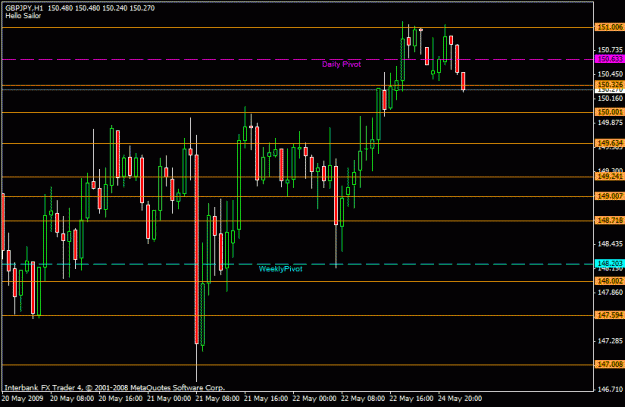Click the 'Daily Pivot' magenta label
The image size is (625, 407).
coord(341,64)
